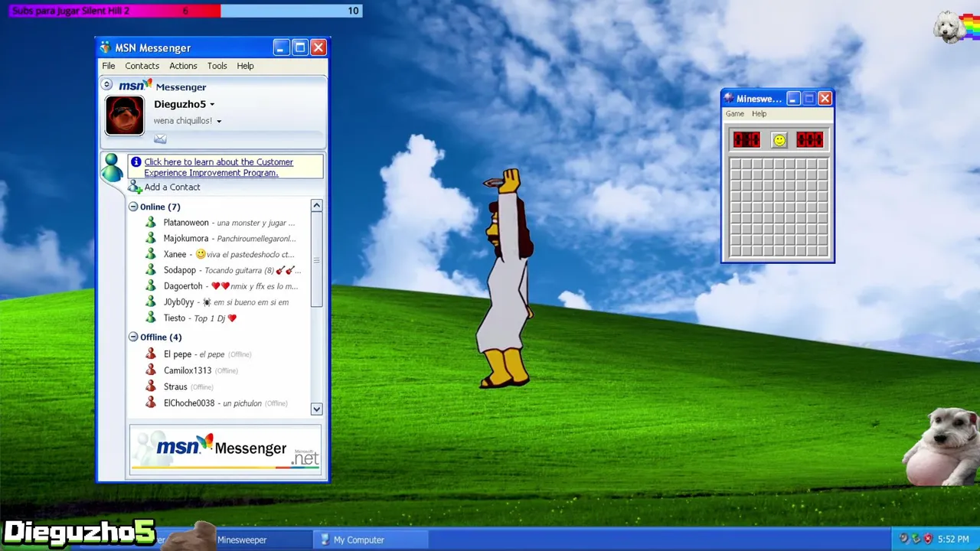Click Sodapop's green online status icon
The width and height of the screenshot is (980, 551).
151,270
